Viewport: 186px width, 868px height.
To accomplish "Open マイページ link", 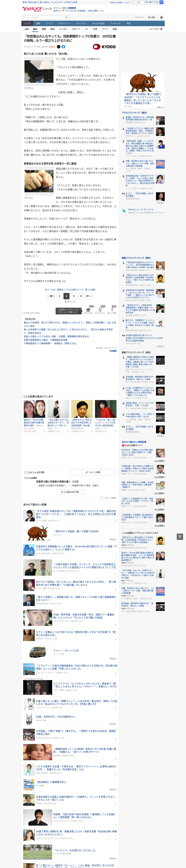I will click(x=139, y=18).
